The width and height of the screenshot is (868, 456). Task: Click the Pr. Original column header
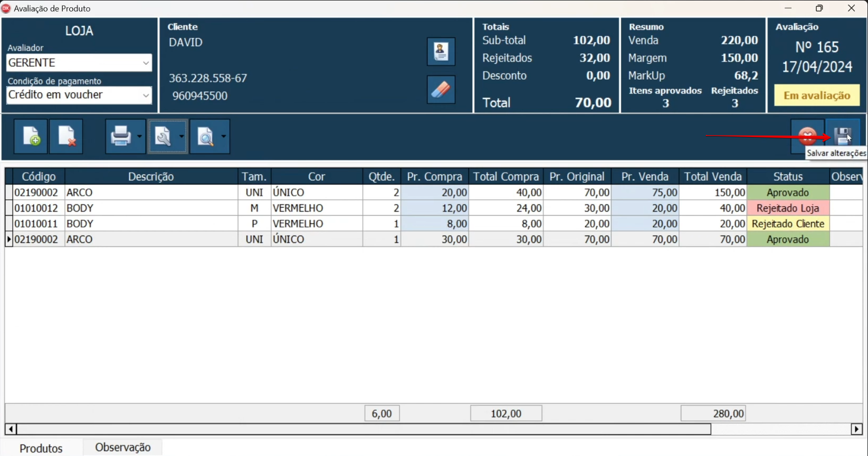coord(577,177)
